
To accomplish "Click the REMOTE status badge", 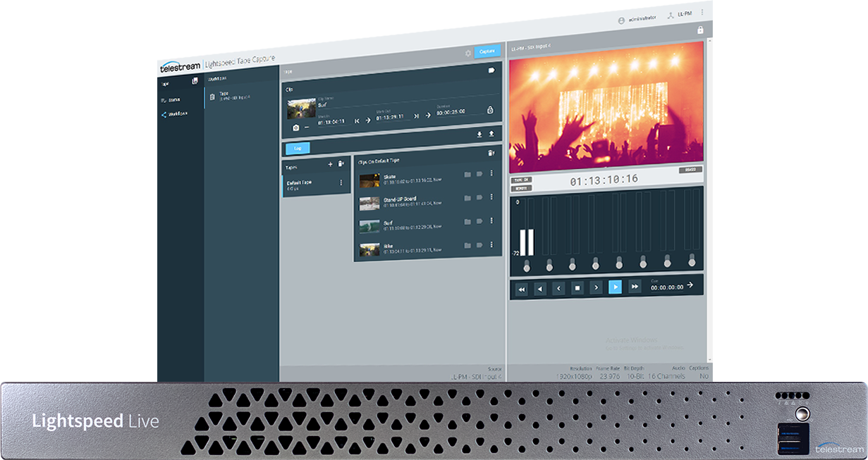I will tap(520, 189).
